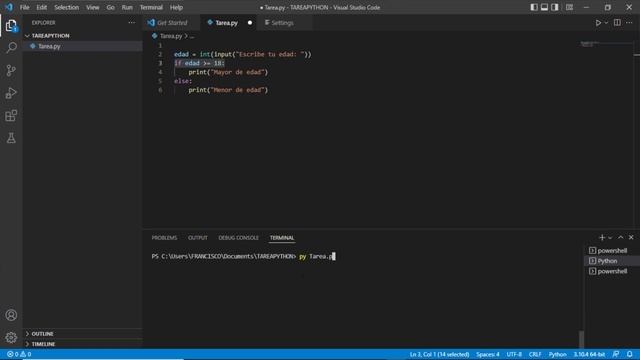Click the feedback icon in status bar
This screenshot has width=640, height=360.
616,354
